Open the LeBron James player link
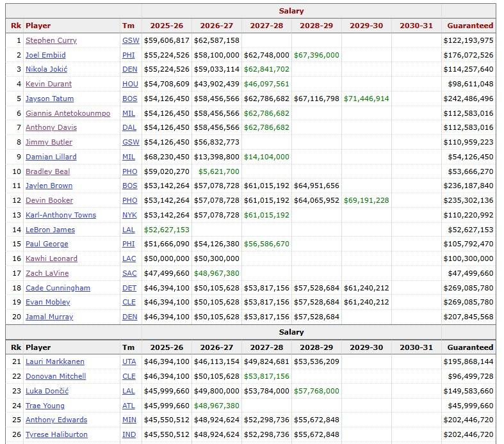504x444 pixels. pyautogui.click(x=50, y=230)
